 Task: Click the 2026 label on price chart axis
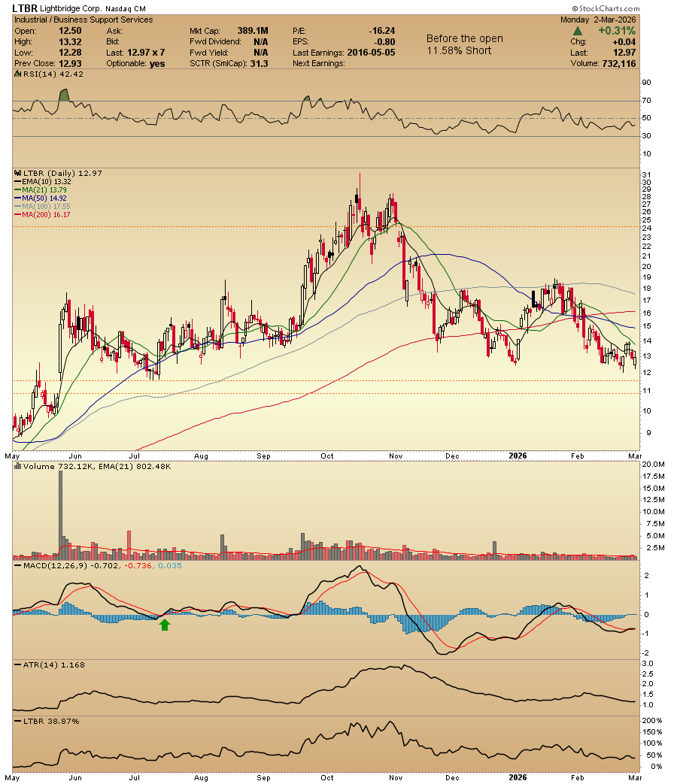(518, 456)
